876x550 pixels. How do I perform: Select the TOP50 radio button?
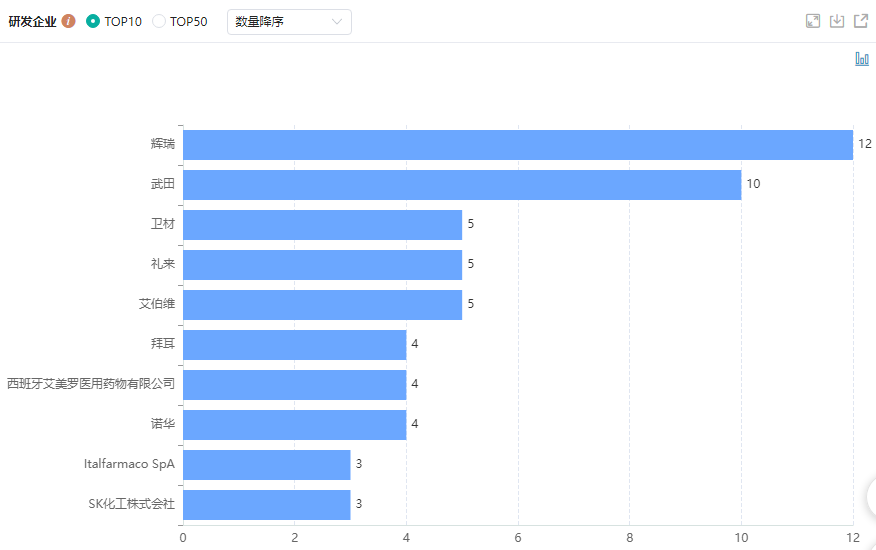(x=159, y=21)
